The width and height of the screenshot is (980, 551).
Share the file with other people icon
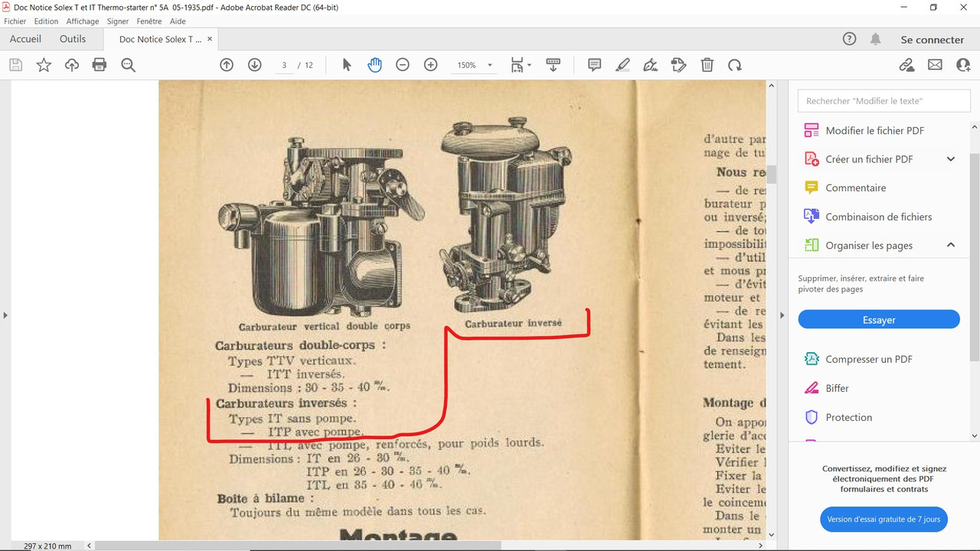963,65
